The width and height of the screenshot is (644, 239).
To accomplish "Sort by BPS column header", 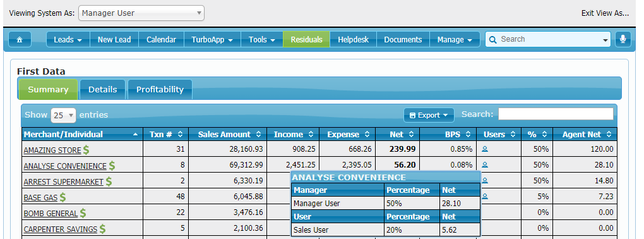I will click(x=448, y=134).
